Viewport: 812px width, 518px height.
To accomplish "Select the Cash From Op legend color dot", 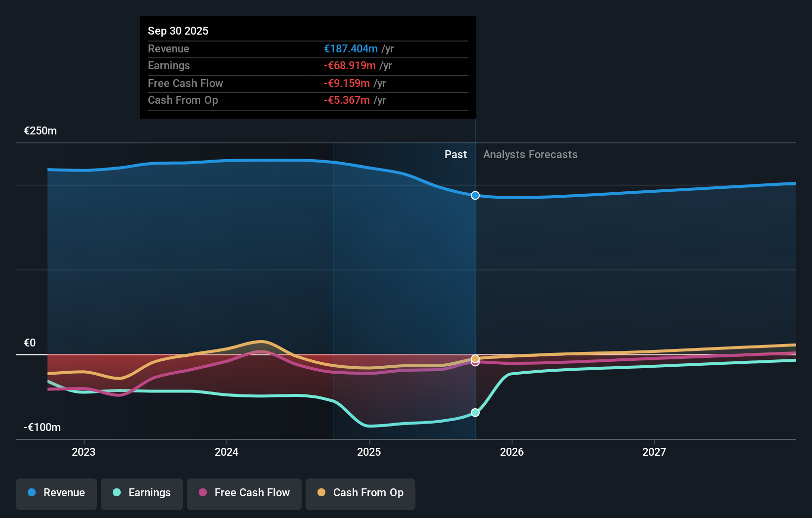I will (322, 493).
